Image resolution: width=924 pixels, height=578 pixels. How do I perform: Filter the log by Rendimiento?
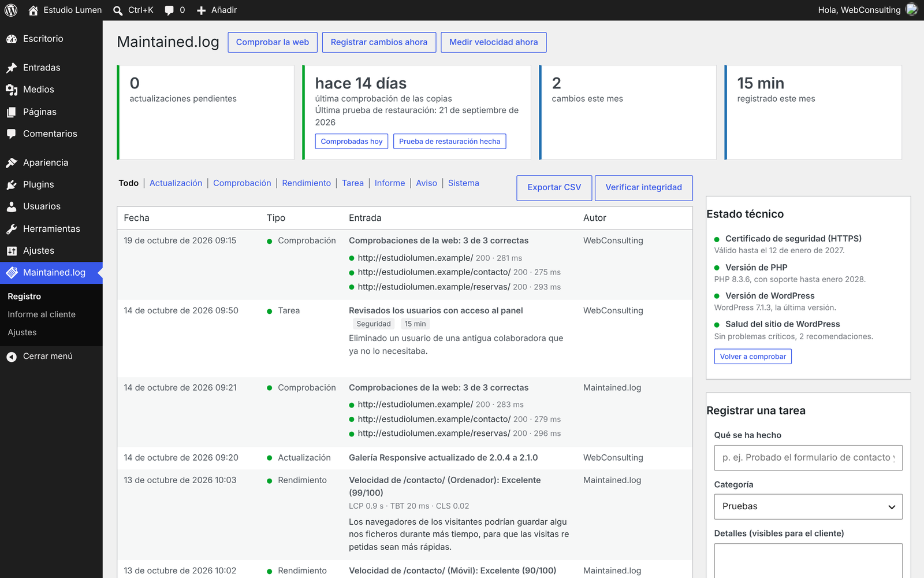tap(307, 183)
